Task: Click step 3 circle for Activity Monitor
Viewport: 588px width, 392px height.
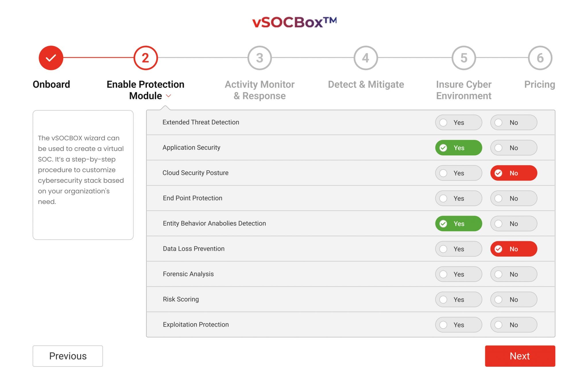Action: tap(259, 57)
